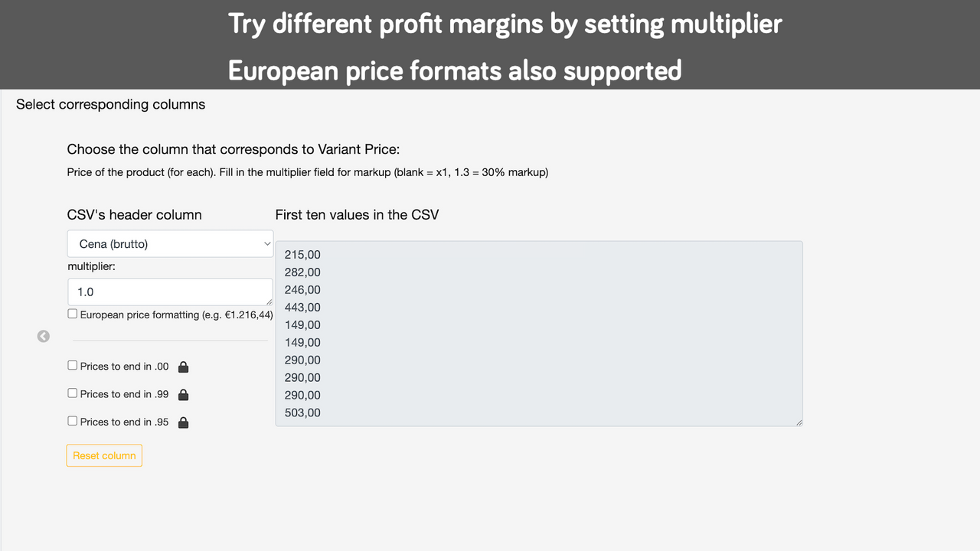Click the "Select corresponding columns" heading
The image size is (980, 551).
point(110,104)
